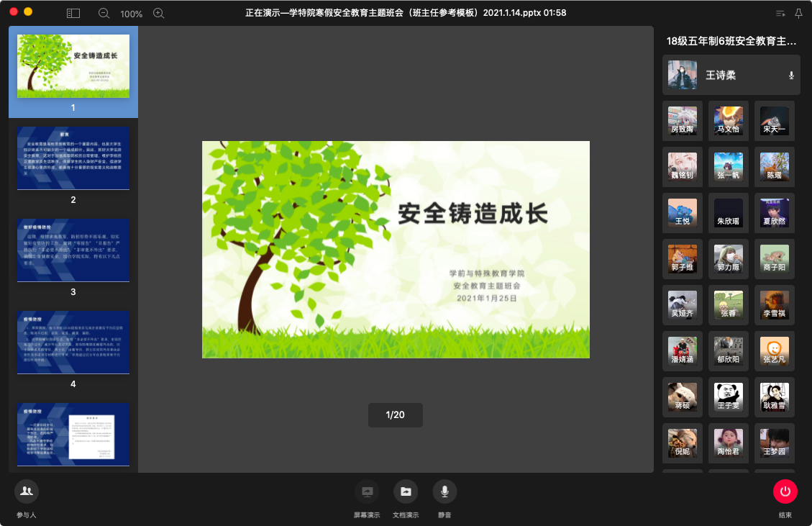
Task: Toggle the slide thumbnail sidebar icon
Action: [x=73, y=13]
